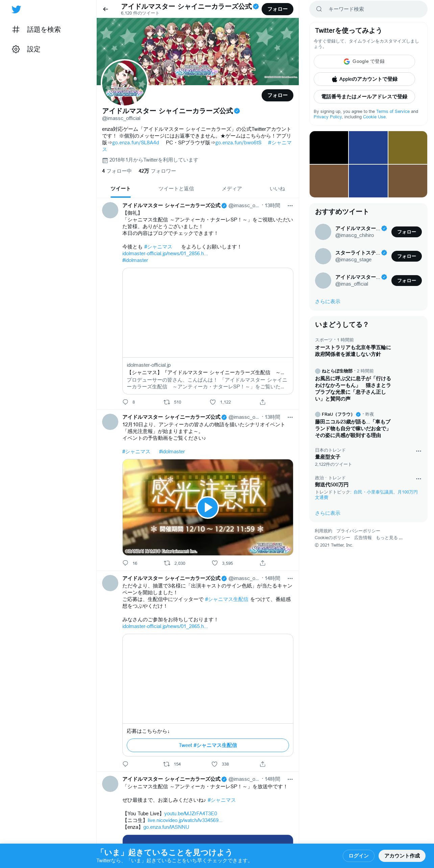Open 利用規約 footer link
Image resolution: width=434 pixels, height=868 pixels.
click(x=323, y=531)
